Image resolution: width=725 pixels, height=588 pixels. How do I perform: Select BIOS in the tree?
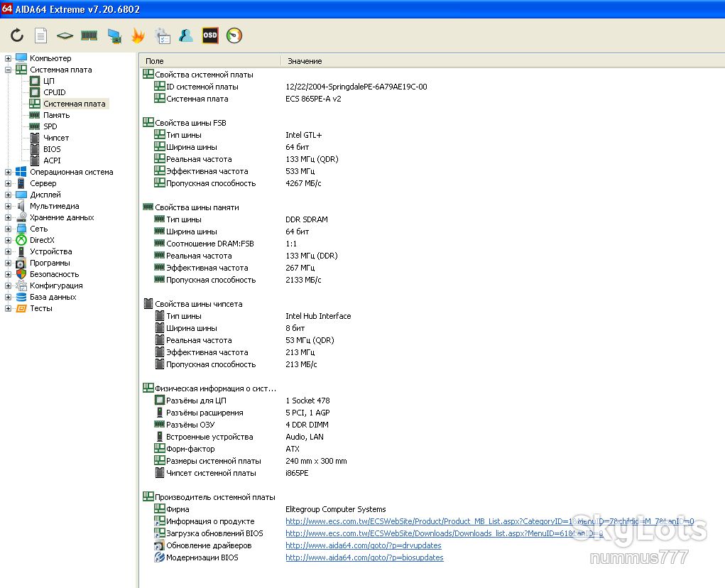(x=52, y=149)
